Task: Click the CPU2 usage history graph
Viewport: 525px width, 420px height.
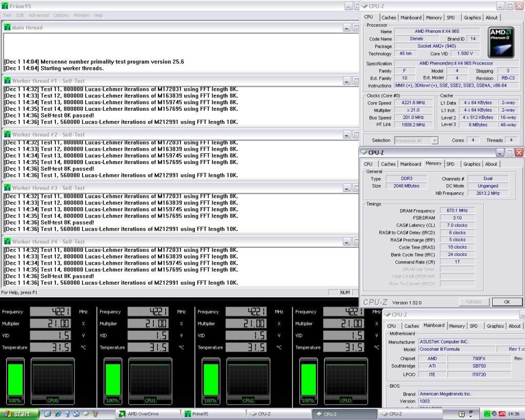Action: coord(248,379)
